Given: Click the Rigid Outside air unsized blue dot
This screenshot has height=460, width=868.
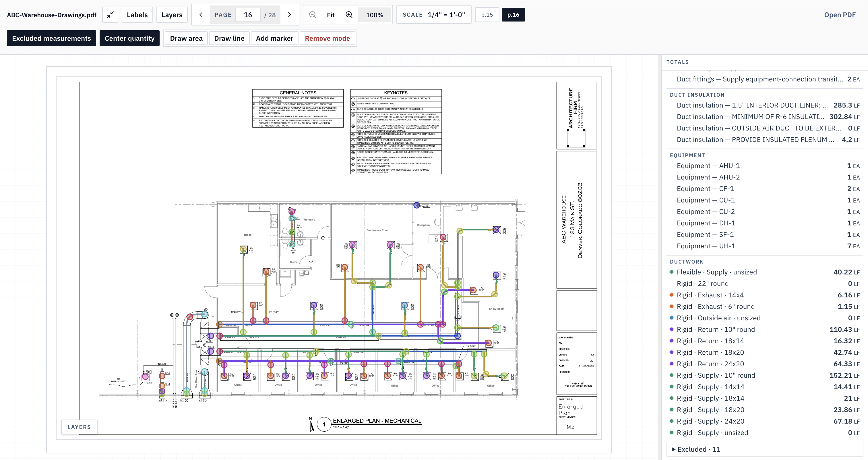Looking at the screenshot, I should pos(672,318).
